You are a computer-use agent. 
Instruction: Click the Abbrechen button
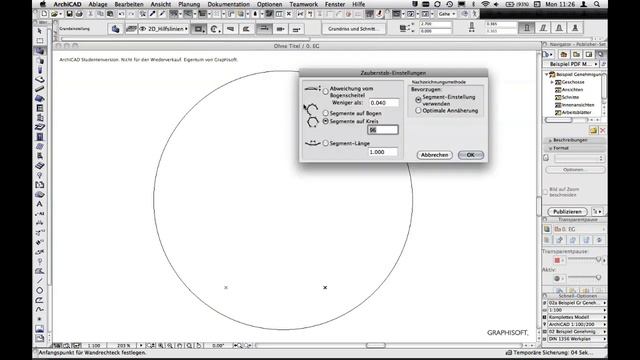(435, 155)
